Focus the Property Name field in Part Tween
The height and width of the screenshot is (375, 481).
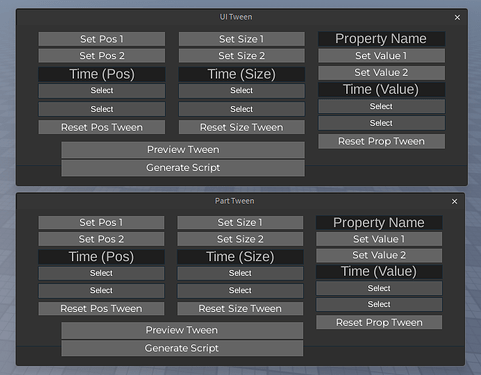[x=379, y=222]
